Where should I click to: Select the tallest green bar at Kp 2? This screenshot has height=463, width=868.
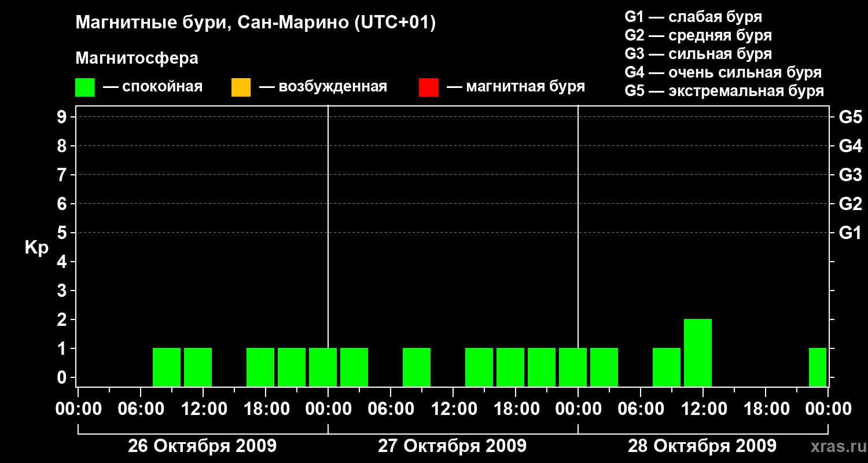[x=698, y=352]
